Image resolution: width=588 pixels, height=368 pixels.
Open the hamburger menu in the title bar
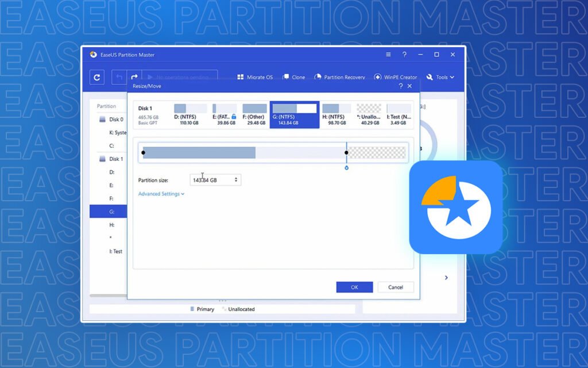(388, 54)
